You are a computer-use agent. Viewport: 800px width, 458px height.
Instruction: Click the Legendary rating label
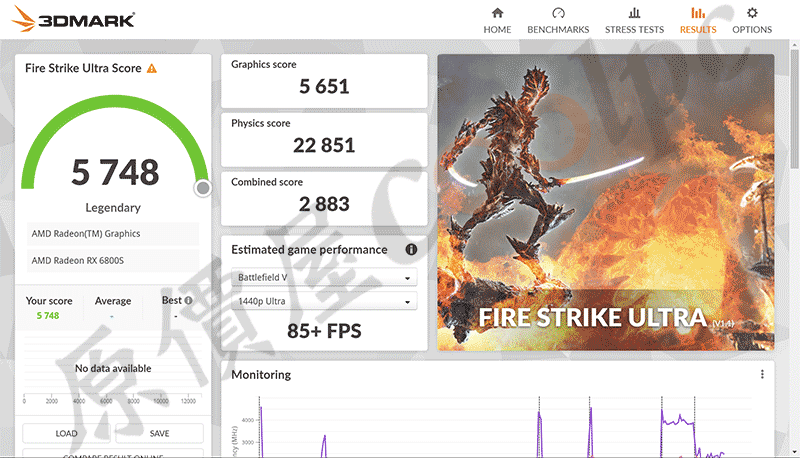(113, 208)
